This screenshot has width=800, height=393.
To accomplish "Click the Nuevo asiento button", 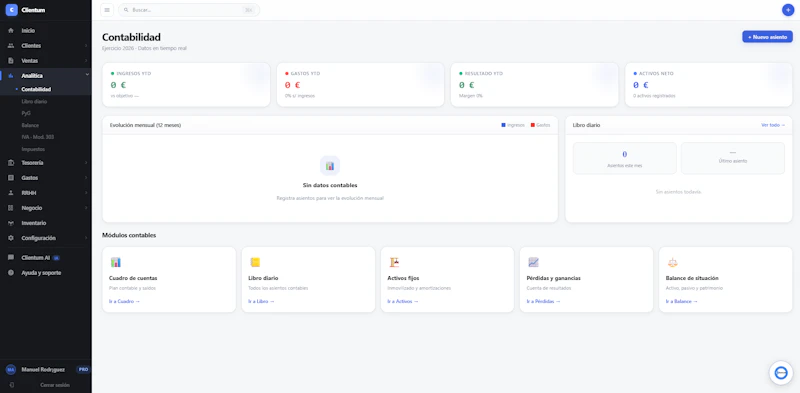I will point(767,37).
